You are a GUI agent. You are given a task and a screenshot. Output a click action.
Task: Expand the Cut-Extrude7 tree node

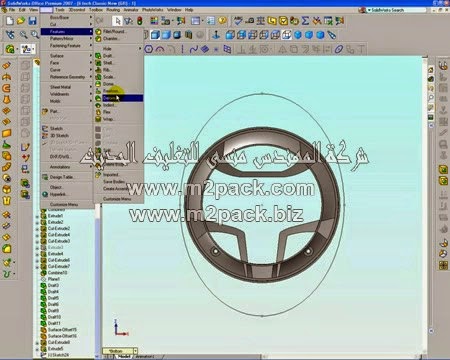37,267
